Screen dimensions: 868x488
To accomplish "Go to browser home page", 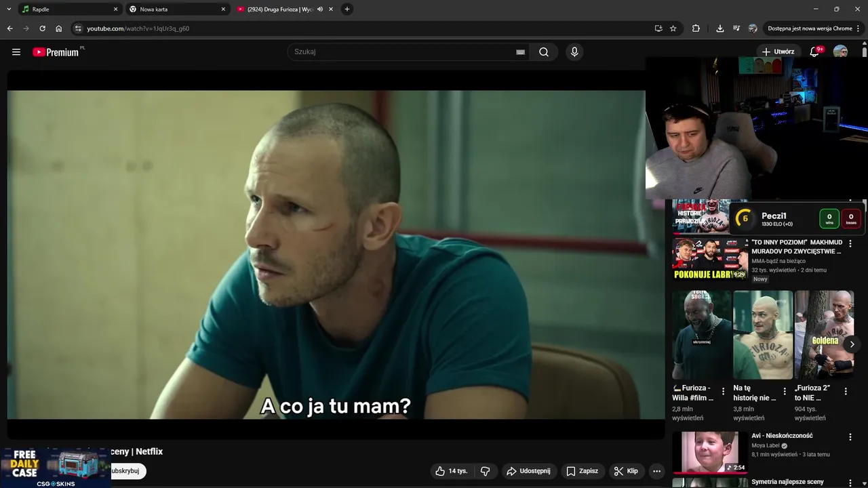I will [x=59, y=28].
